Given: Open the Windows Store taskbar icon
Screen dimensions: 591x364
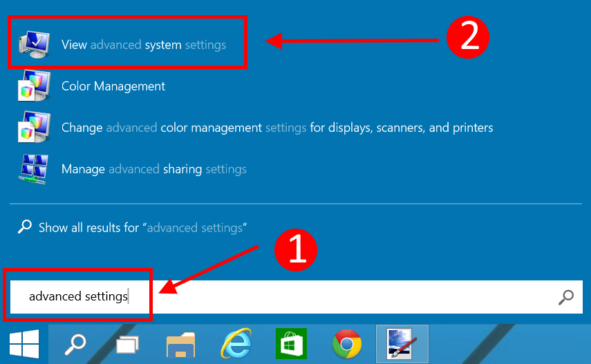Looking at the screenshot, I should 292,344.
